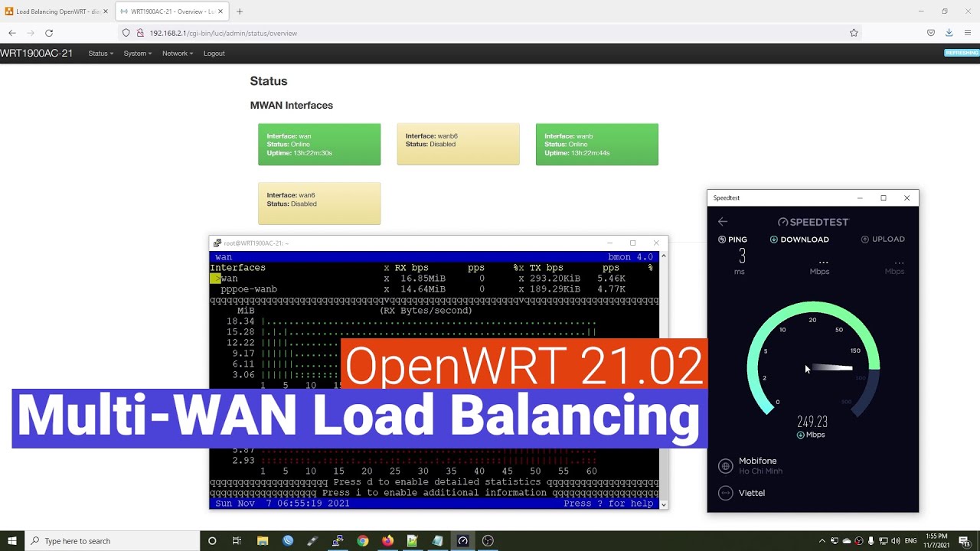Click the MWAN Interfaces heading
The height and width of the screenshot is (551, 980).
[292, 106]
